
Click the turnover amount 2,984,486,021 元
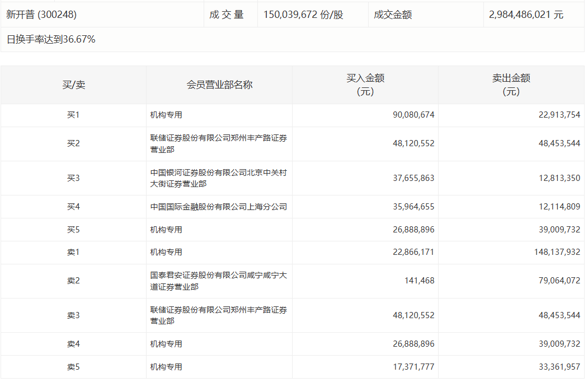(526, 15)
